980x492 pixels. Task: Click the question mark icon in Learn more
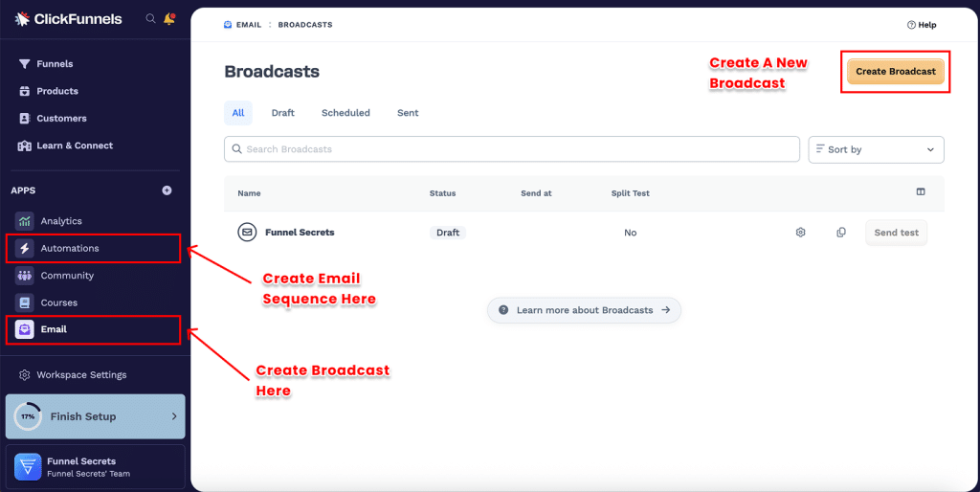[x=503, y=310]
